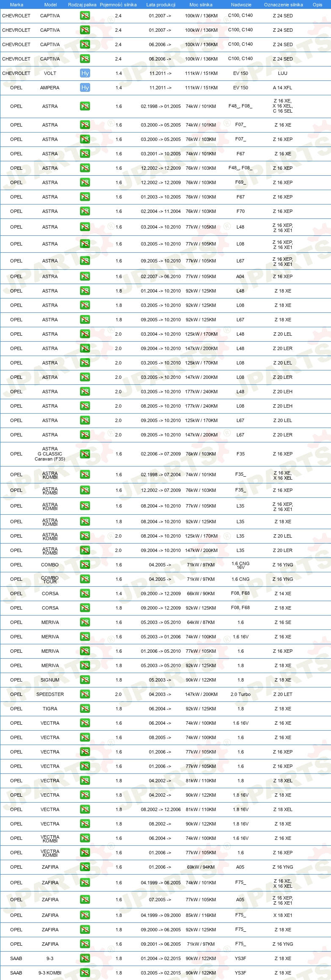Select the '2.0 Turbo' body cell
The image size is (331, 980).
pos(240,694)
